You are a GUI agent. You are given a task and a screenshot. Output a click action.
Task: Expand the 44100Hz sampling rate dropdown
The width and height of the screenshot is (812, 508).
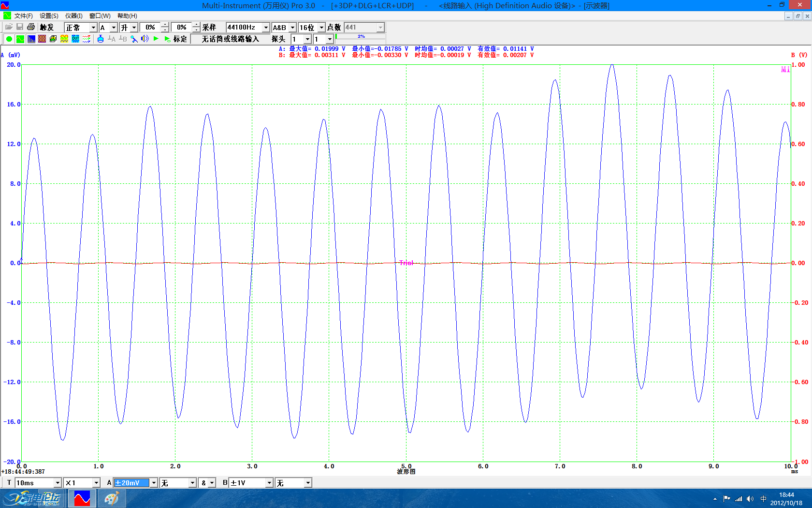[265, 28]
